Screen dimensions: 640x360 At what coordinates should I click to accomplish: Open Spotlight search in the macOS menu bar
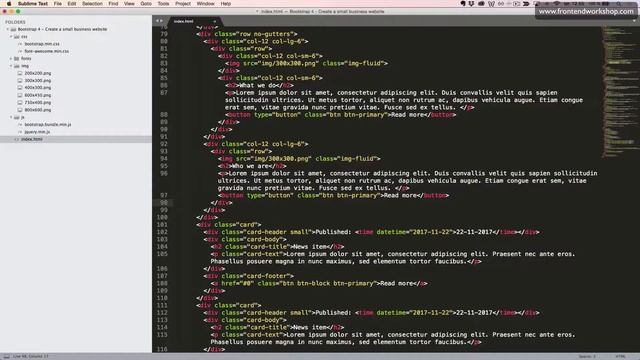tap(619, 3)
